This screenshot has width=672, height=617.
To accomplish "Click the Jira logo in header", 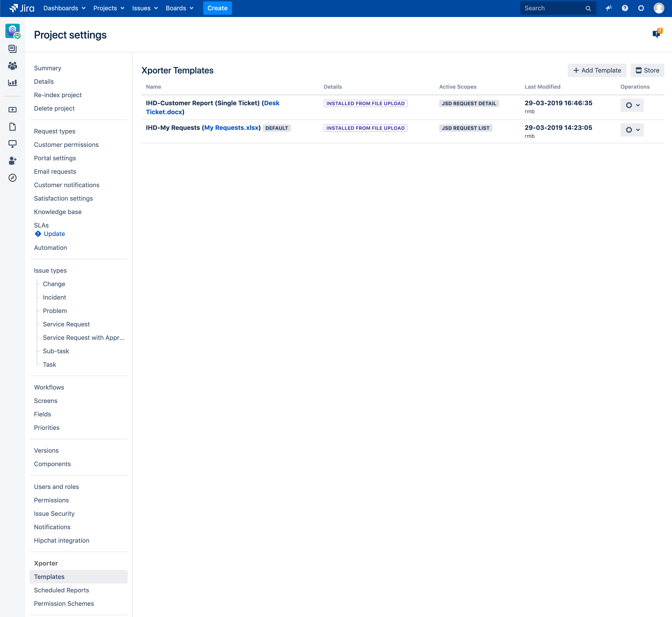I will coord(22,8).
